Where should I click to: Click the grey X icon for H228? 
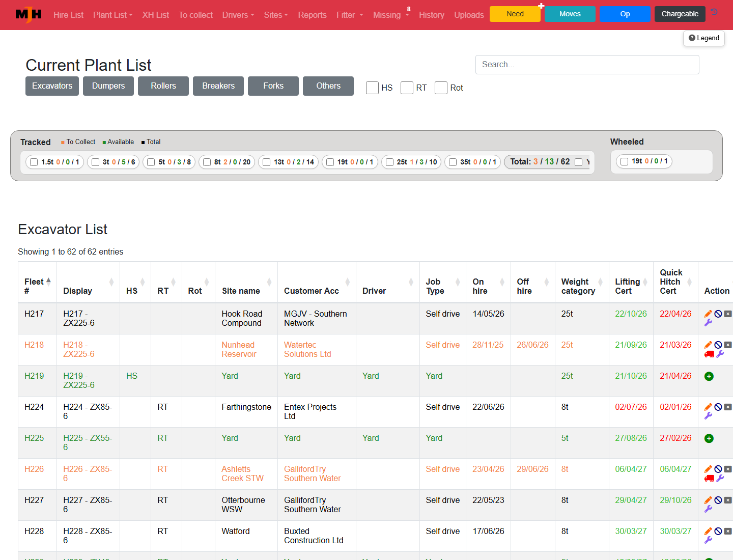click(728, 531)
